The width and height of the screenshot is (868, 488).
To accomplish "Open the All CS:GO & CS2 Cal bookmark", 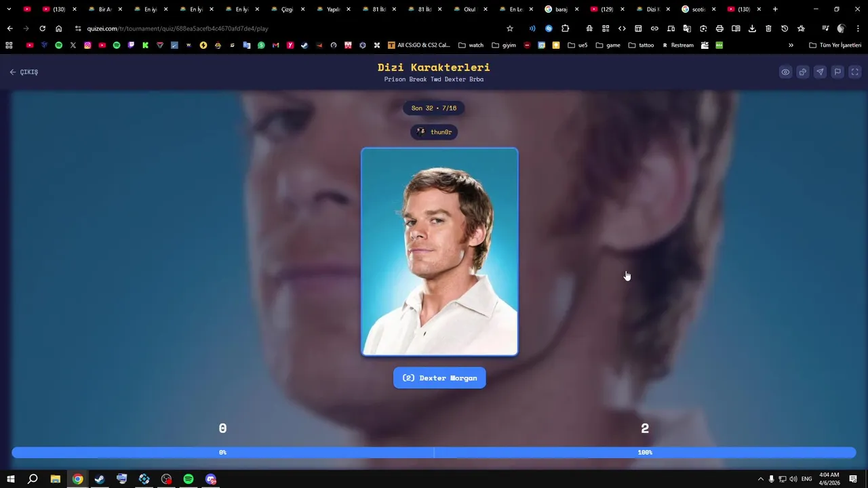I will click(x=419, y=45).
